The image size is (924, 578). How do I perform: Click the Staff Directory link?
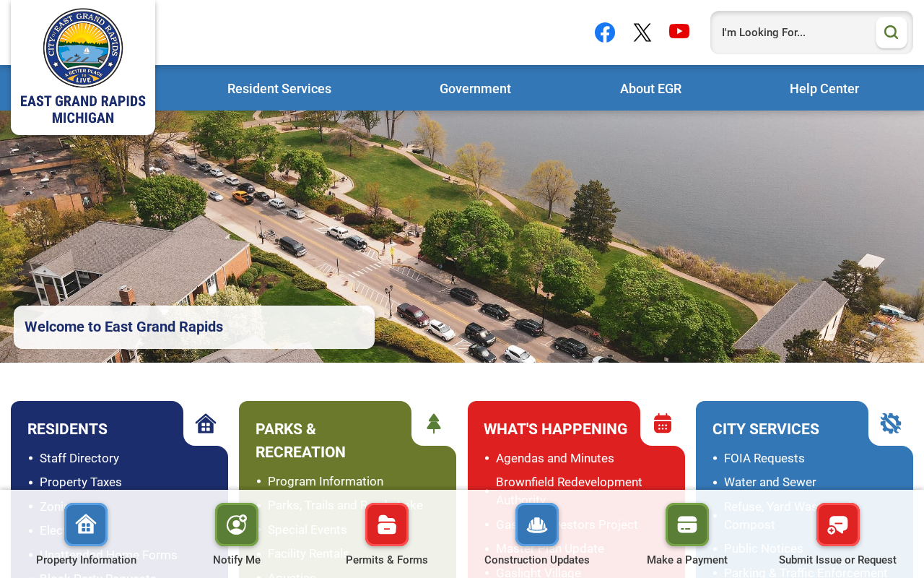pyautogui.click(x=79, y=458)
